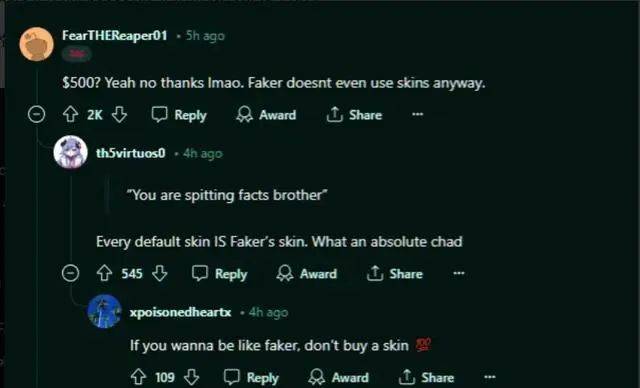Open more options for FearTHEReaper01's comment
640x388 pixels.
pyautogui.click(x=417, y=115)
